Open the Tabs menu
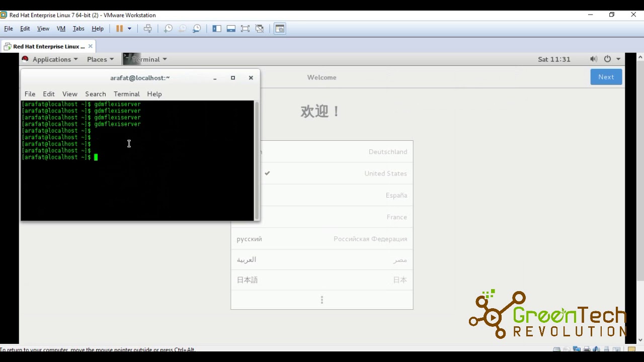644x362 pixels. click(x=78, y=29)
